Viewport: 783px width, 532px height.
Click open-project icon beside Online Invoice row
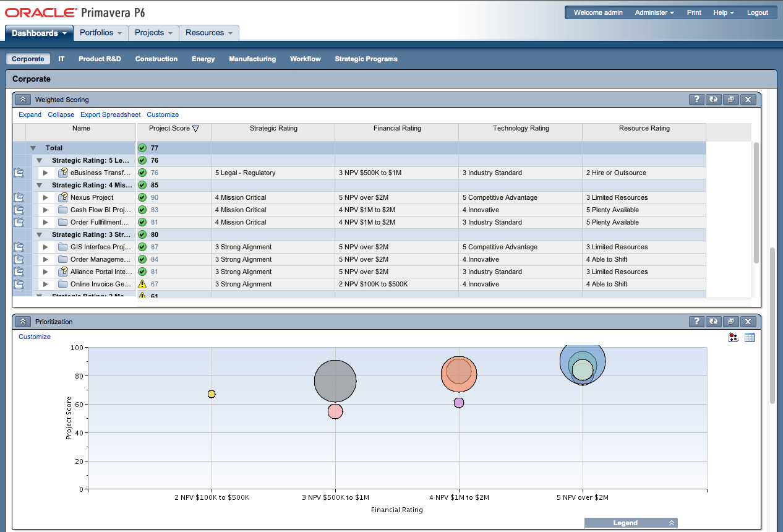click(19, 284)
